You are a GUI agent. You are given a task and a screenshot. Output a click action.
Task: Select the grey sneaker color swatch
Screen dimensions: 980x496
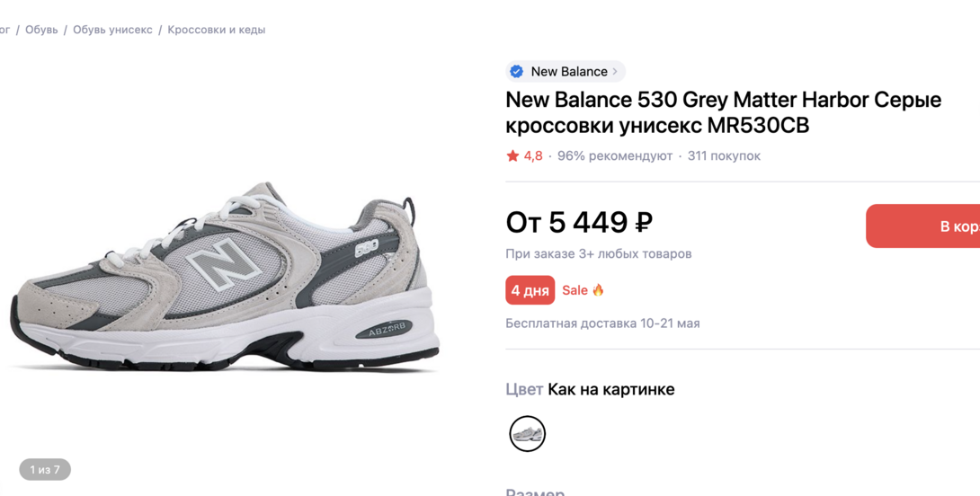point(528,434)
